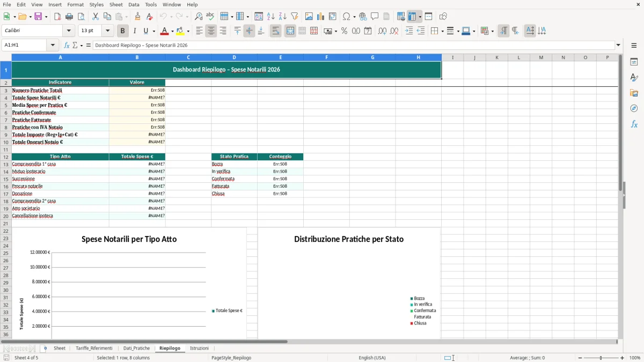Apply the yellow background color swatch
The image size is (644, 362).
pos(181,31)
